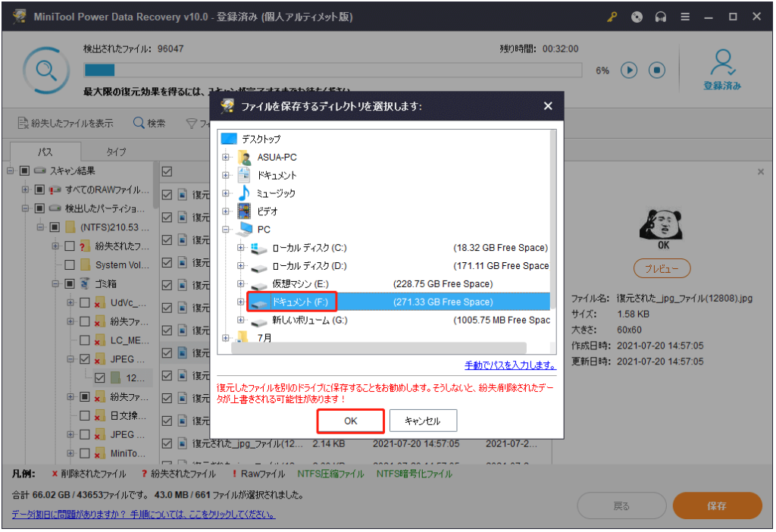Close the directory selection dialog

pyautogui.click(x=548, y=106)
